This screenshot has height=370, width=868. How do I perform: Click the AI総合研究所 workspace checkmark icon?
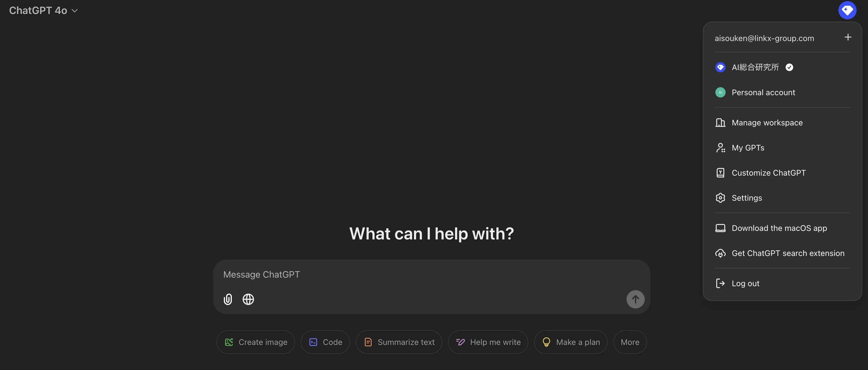point(789,67)
